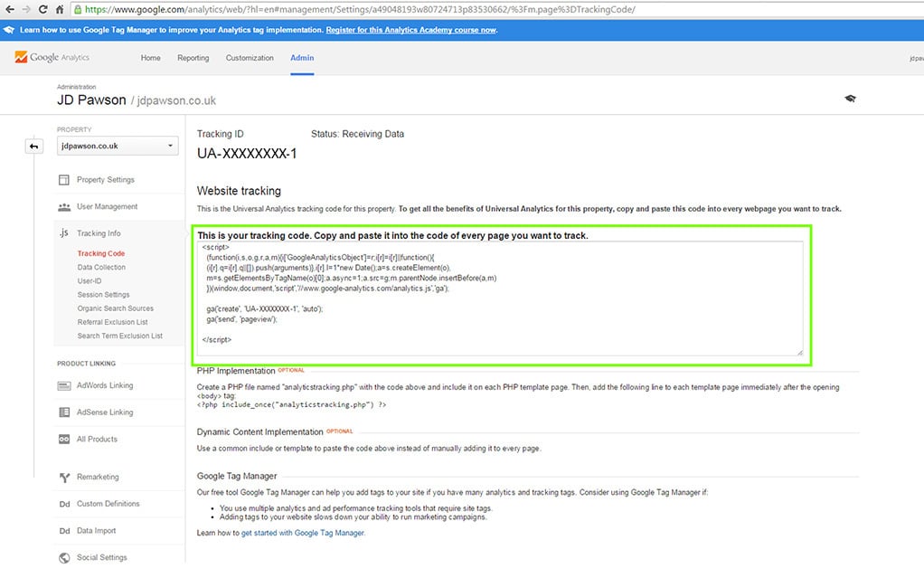Image resolution: width=924 pixels, height=578 pixels.
Task: Click the php include_once code line
Action: 291,405
